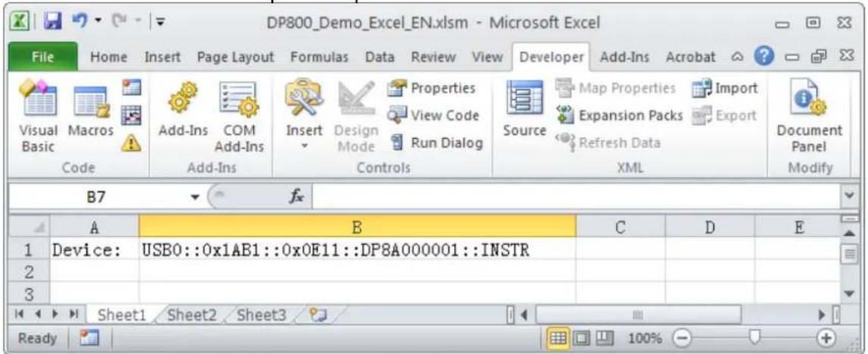Click the zoom slider handle

[754, 337]
